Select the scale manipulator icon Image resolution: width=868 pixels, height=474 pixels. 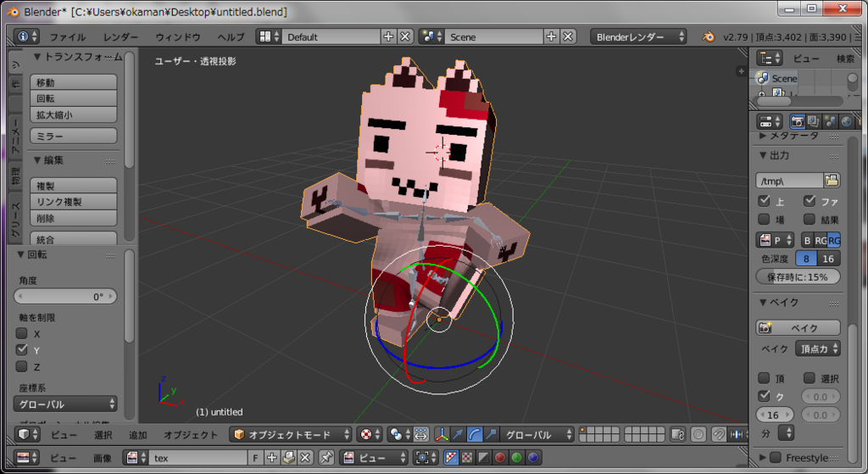[x=491, y=435]
